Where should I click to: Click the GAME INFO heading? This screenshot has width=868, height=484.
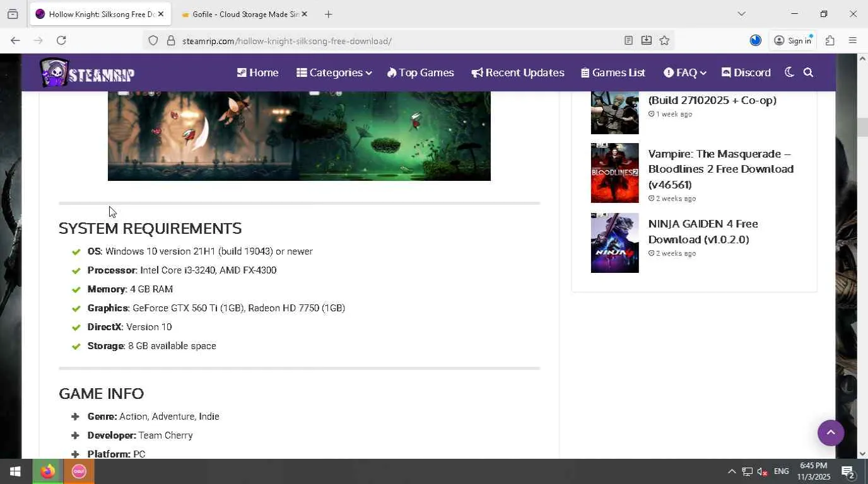pyautogui.click(x=102, y=393)
